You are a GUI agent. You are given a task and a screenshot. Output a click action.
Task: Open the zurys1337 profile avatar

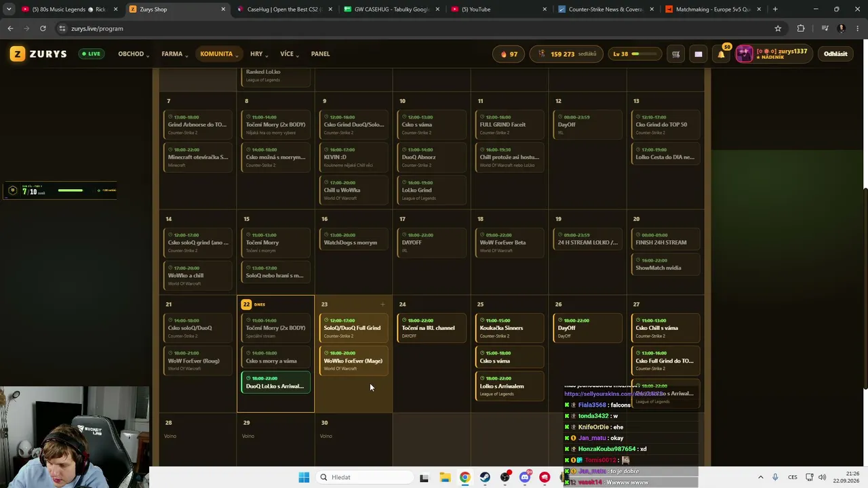745,54
